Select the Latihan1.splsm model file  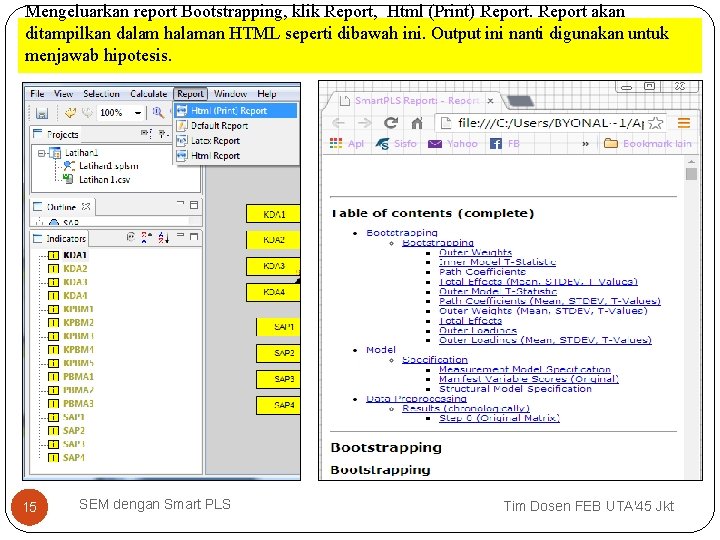point(108,166)
